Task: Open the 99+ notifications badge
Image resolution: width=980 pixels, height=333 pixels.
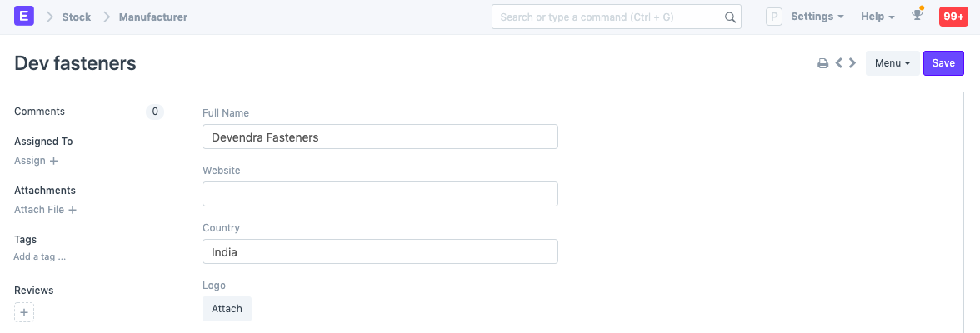Action: point(952,17)
